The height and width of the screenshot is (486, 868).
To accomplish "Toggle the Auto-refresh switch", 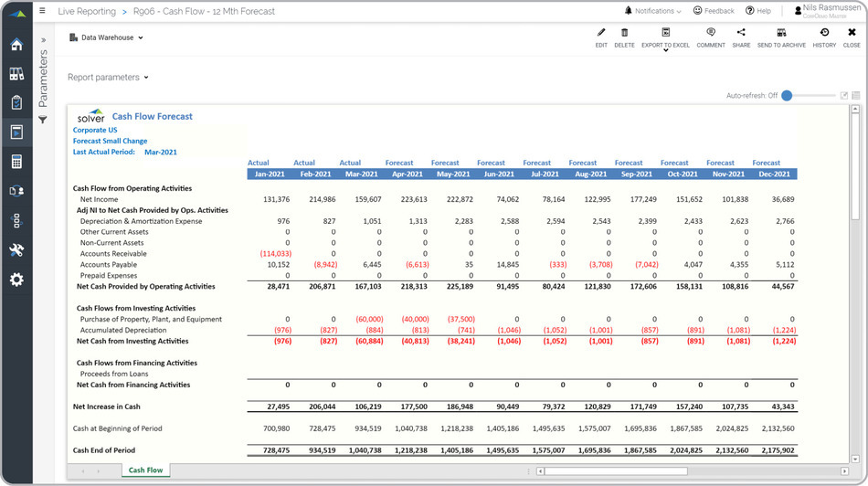I will [x=787, y=95].
